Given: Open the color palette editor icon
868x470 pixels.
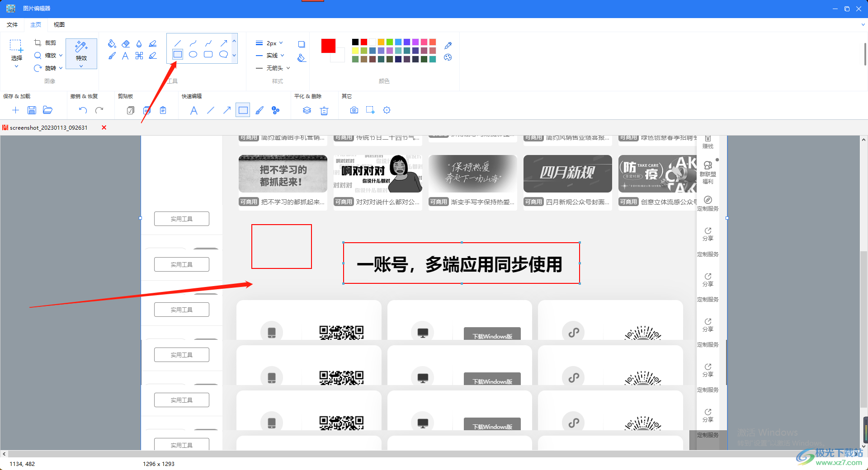Looking at the screenshot, I should (448, 57).
